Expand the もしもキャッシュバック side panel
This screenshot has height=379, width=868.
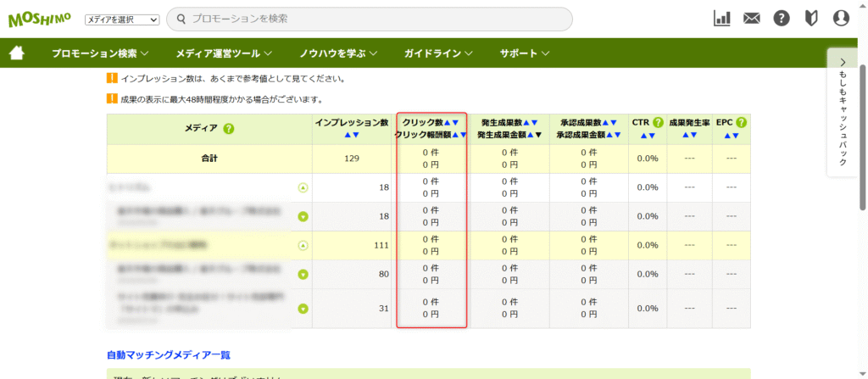coord(842,113)
